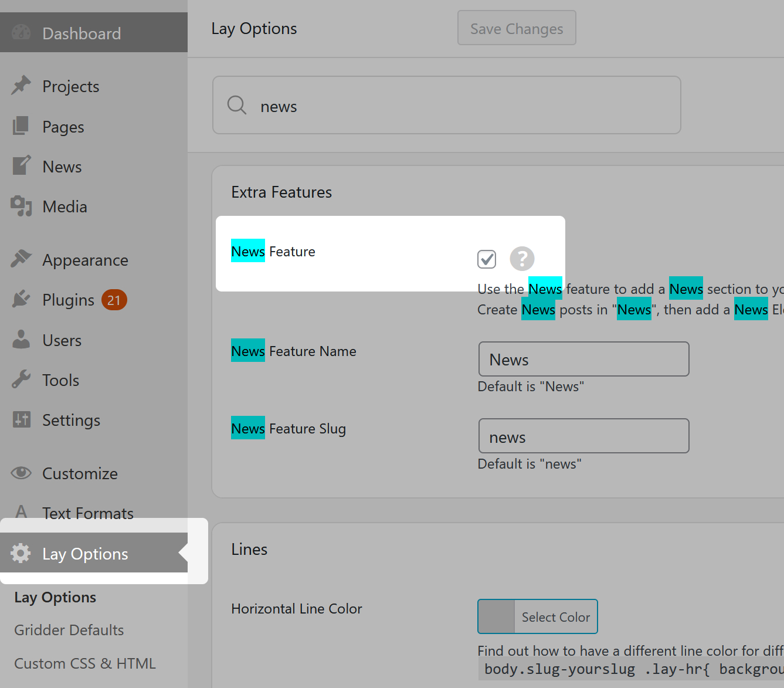The width and height of the screenshot is (784, 688).
Task: Click the Select Color button
Action: click(555, 617)
